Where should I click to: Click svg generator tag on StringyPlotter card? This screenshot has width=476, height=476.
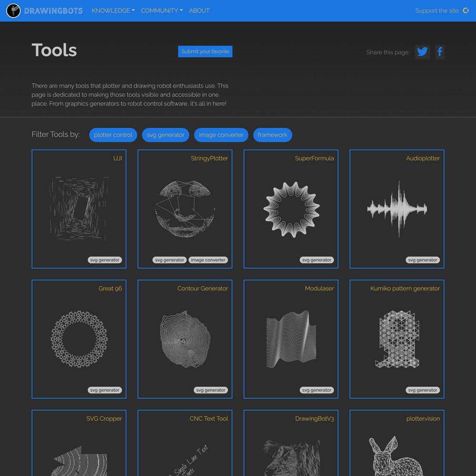click(169, 260)
